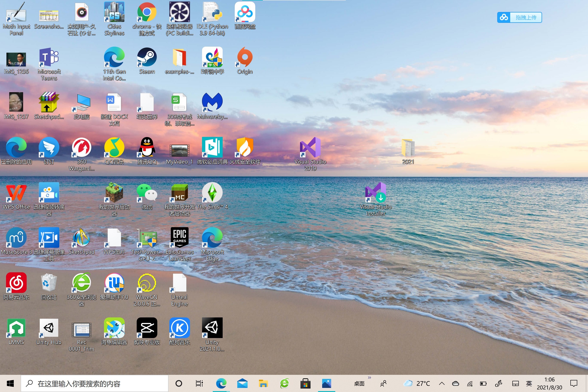Image resolution: width=588 pixels, height=392 pixels.
Task: Open Task View on the taskbar
Action: [199, 383]
